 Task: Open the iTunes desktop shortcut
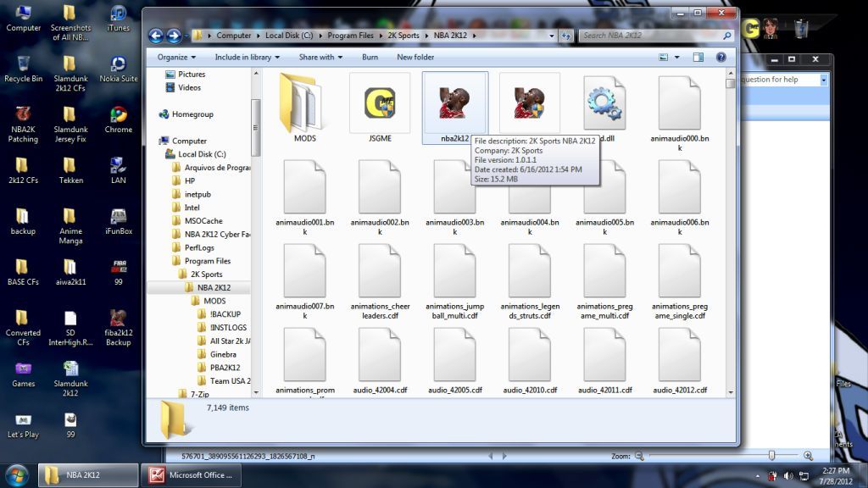[x=118, y=19]
